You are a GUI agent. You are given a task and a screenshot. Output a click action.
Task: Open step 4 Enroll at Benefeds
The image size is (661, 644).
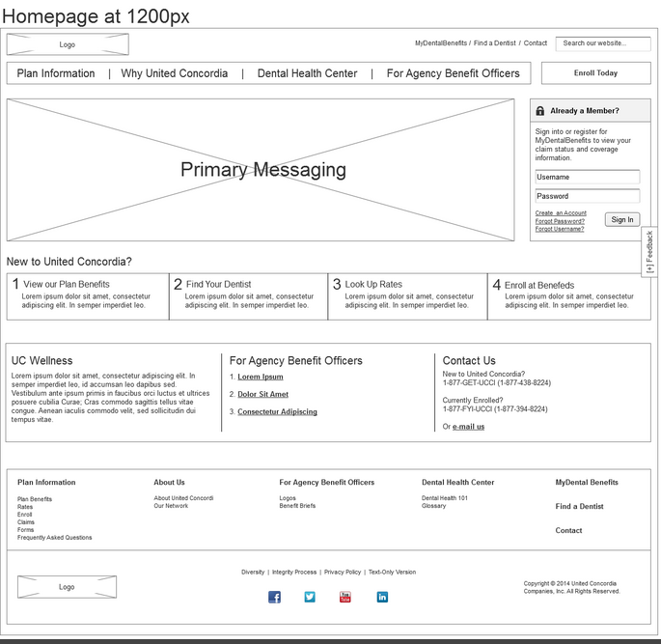pos(569,296)
